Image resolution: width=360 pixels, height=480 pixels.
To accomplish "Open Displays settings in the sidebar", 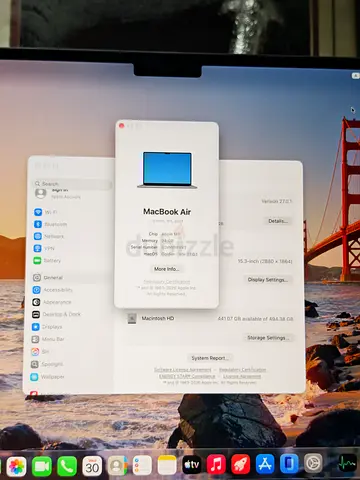I will (47, 327).
